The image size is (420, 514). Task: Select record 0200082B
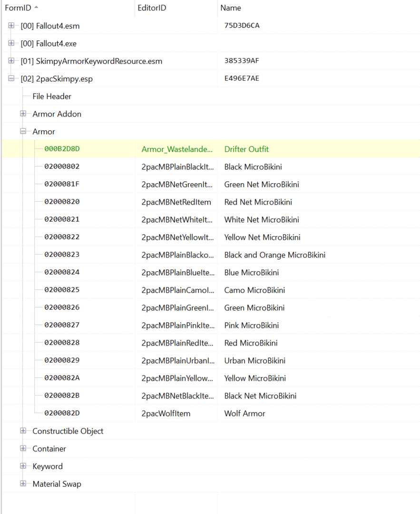click(x=62, y=395)
